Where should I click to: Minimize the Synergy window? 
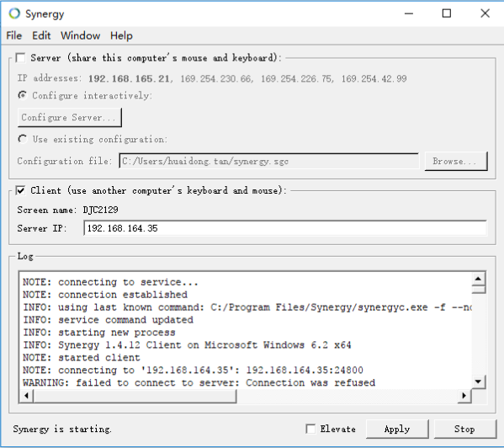point(409,13)
